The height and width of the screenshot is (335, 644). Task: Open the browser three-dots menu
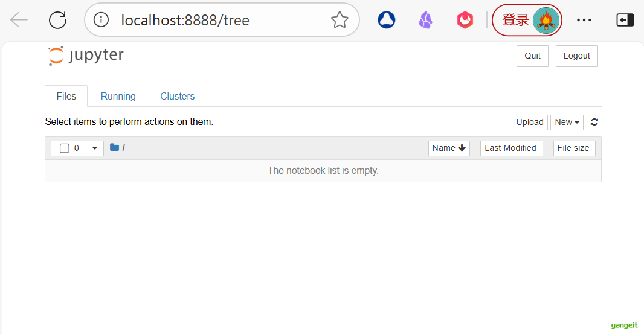[x=584, y=20]
